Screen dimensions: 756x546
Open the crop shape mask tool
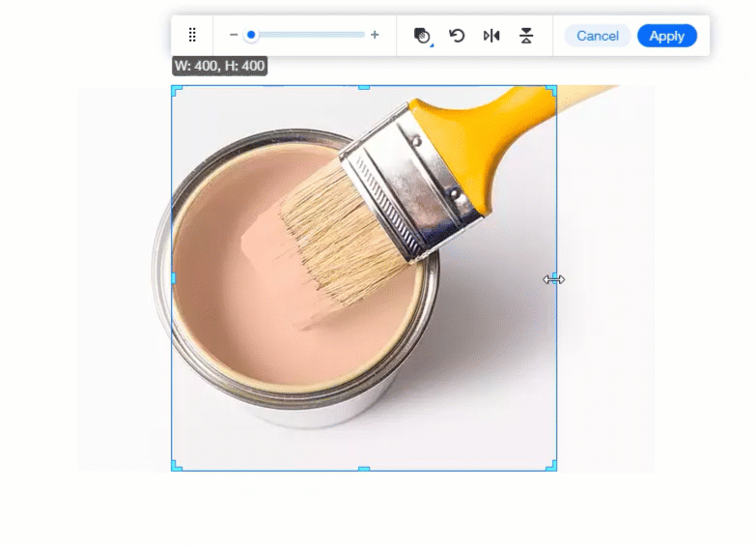point(422,36)
